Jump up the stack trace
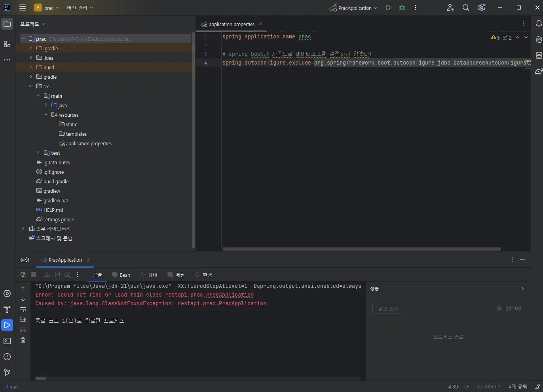 click(23, 289)
